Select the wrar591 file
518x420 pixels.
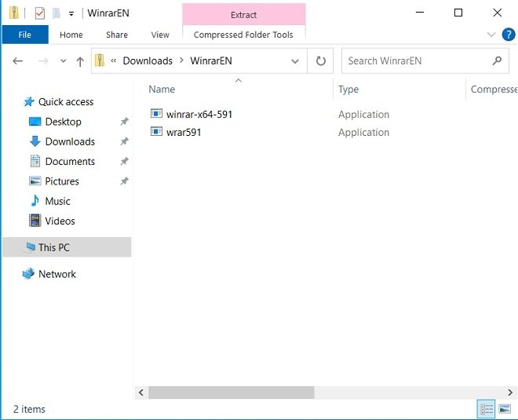pyautogui.click(x=184, y=132)
